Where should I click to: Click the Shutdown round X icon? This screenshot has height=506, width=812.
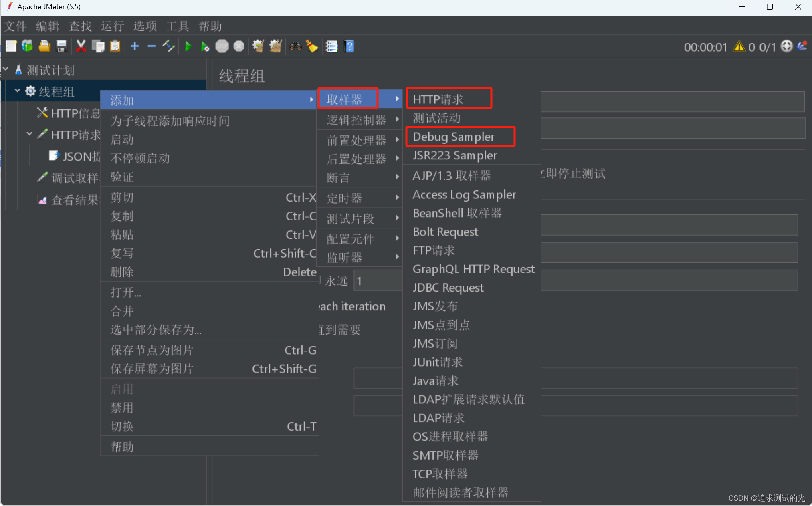[x=239, y=46]
